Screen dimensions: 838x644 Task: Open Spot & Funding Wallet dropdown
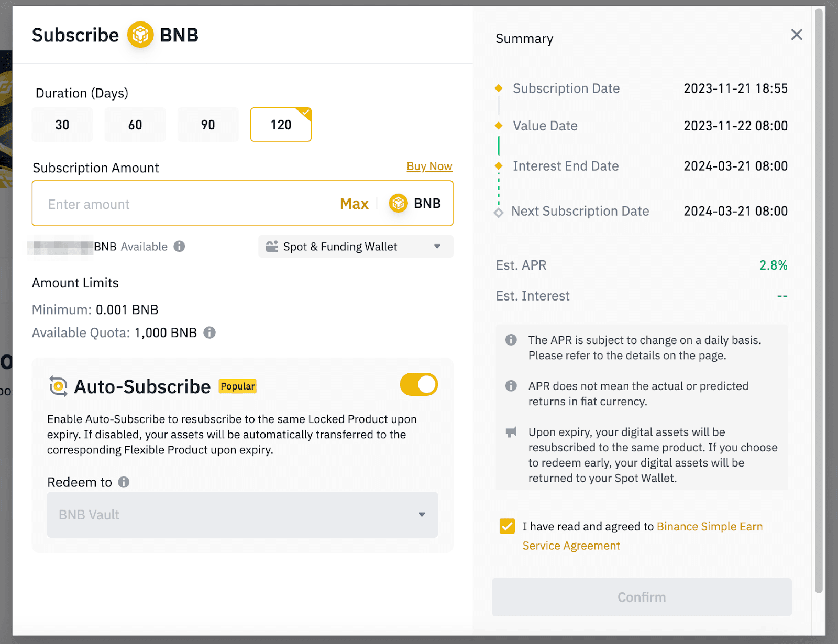click(x=356, y=247)
